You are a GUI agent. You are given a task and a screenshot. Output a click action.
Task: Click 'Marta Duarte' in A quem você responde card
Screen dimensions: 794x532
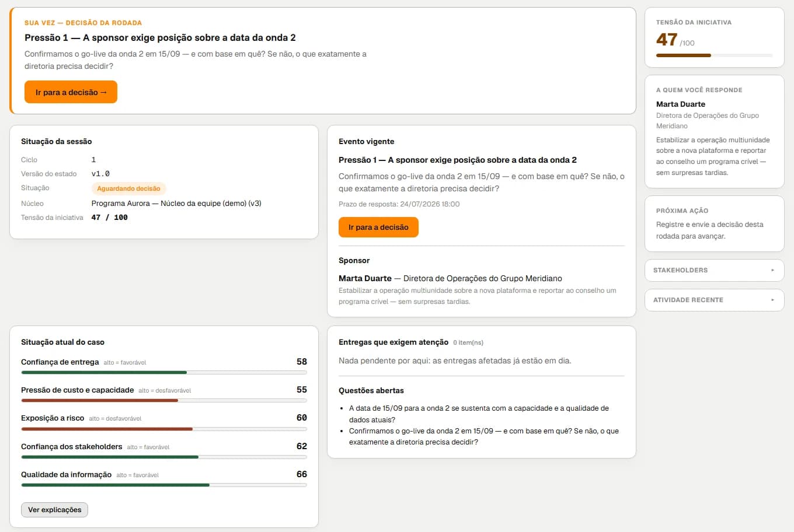681,104
